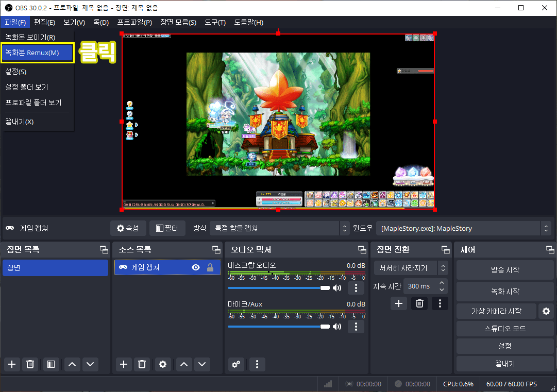This screenshot has width=557, height=392.
Task: Pop out the controls dock icon
Action: tap(550, 250)
